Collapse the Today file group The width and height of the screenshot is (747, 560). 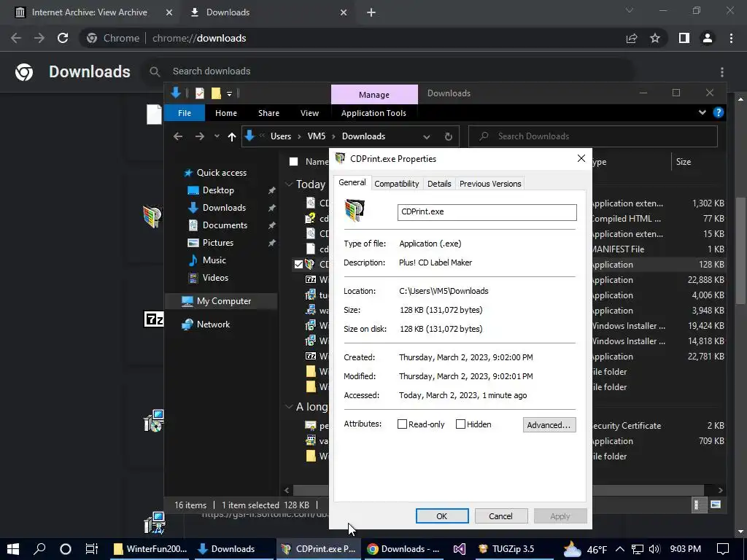(289, 184)
